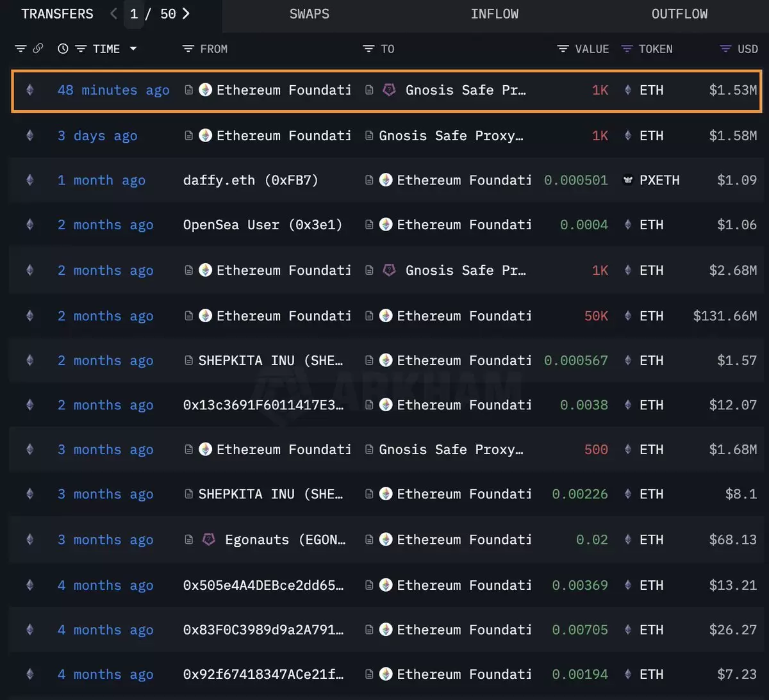
Task: Open address 0x83F0C3989d9a2A791…
Action: click(263, 630)
